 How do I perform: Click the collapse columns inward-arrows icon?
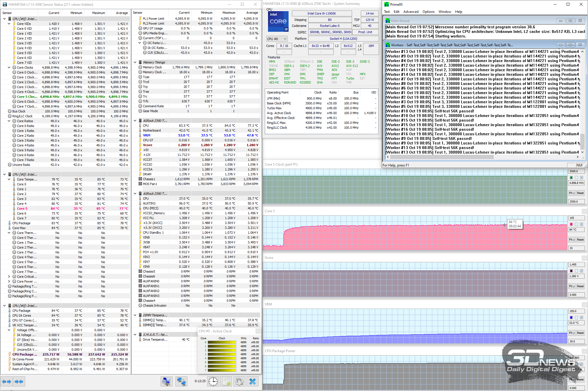point(19,382)
